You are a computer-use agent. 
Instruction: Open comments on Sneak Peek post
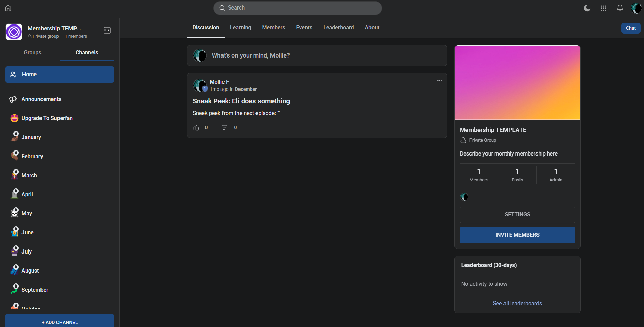[x=225, y=128]
